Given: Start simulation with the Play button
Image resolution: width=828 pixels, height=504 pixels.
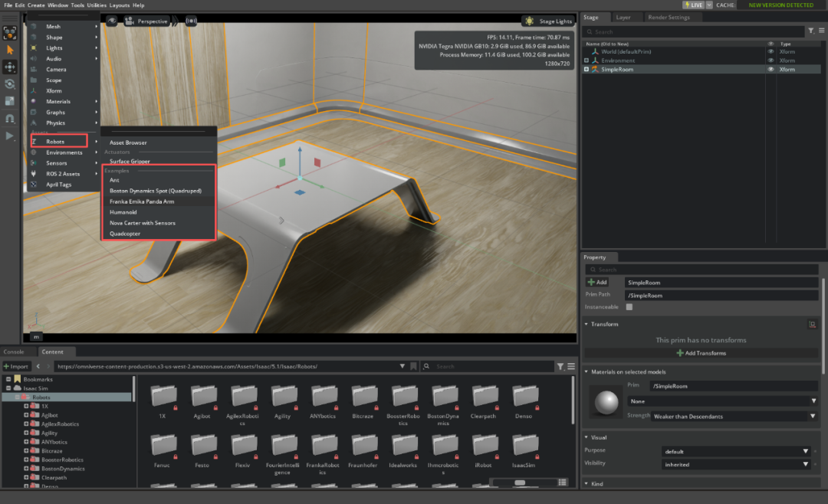Looking at the screenshot, I should (9, 136).
